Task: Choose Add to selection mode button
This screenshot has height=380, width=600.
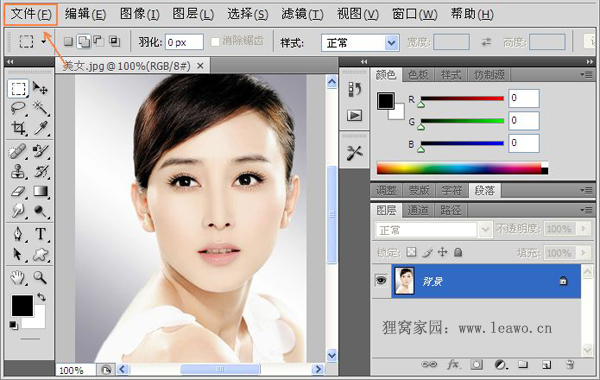Action: [84, 41]
